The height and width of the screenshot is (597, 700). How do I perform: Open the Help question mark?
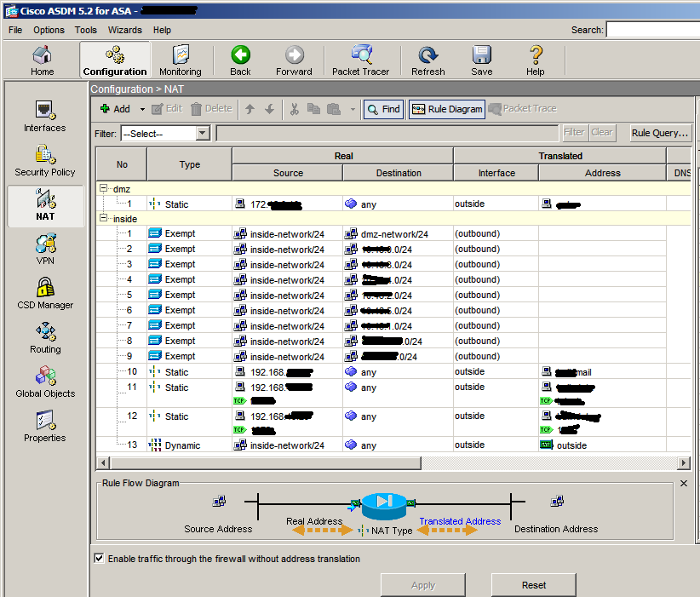536,60
